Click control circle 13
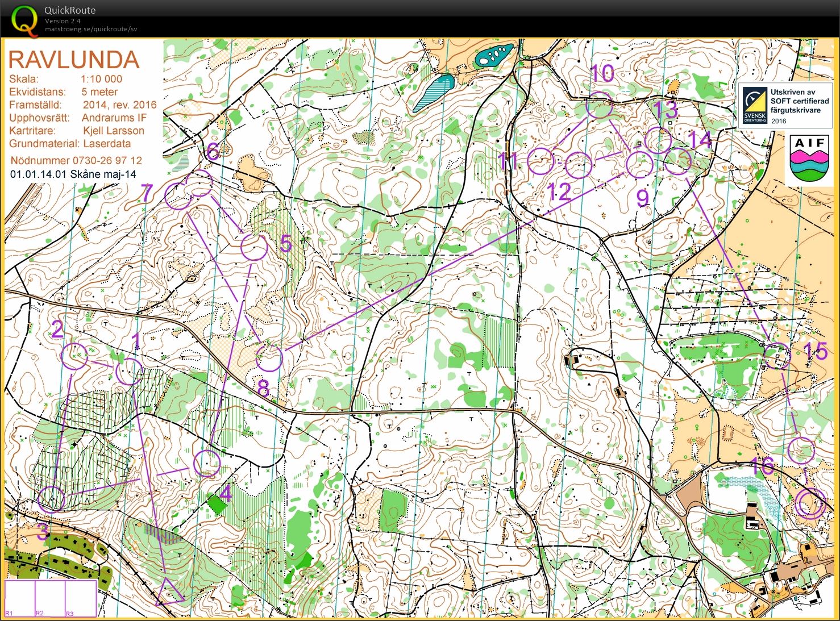This screenshot has width=840, height=621. [658, 140]
